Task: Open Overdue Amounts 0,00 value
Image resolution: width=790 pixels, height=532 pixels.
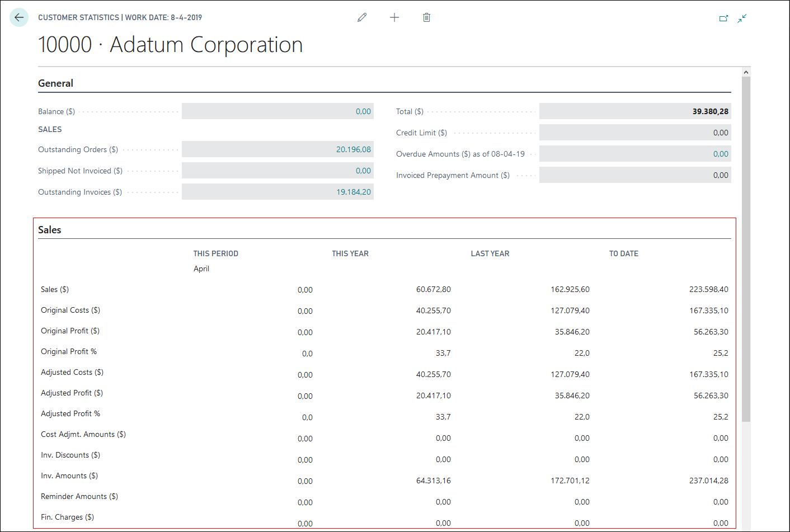Action: [721, 154]
